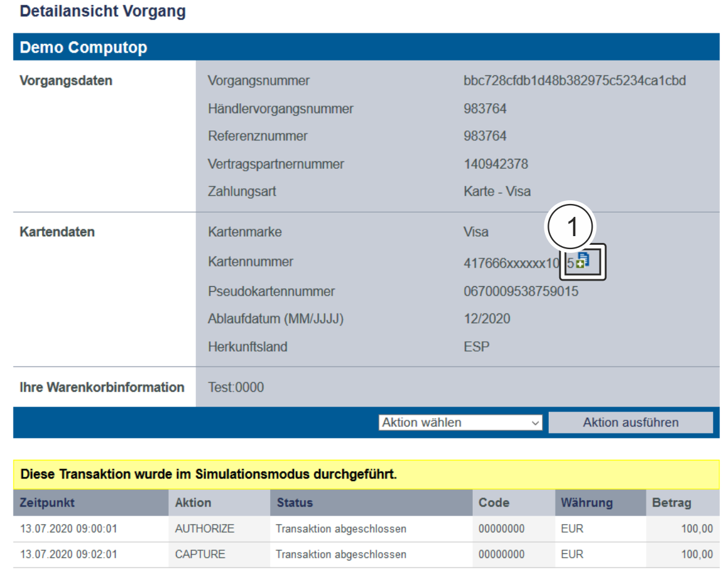The width and height of the screenshot is (728, 573).
Task: Click the Vertragspartnernummer value 140942378
Action: [496, 164]
